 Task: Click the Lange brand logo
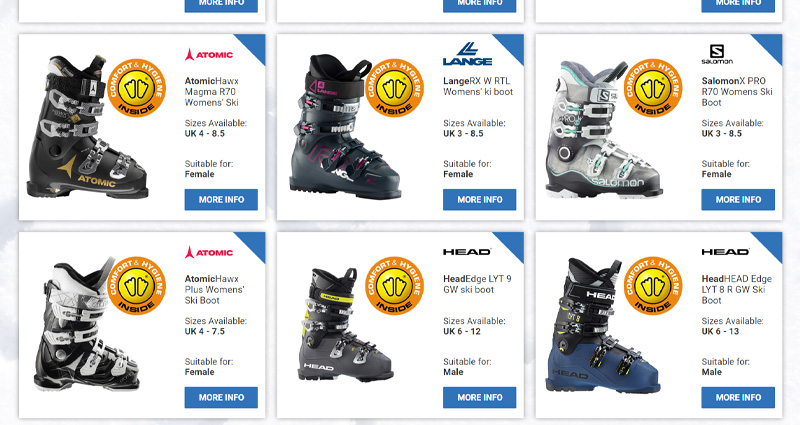click(467, 54)
